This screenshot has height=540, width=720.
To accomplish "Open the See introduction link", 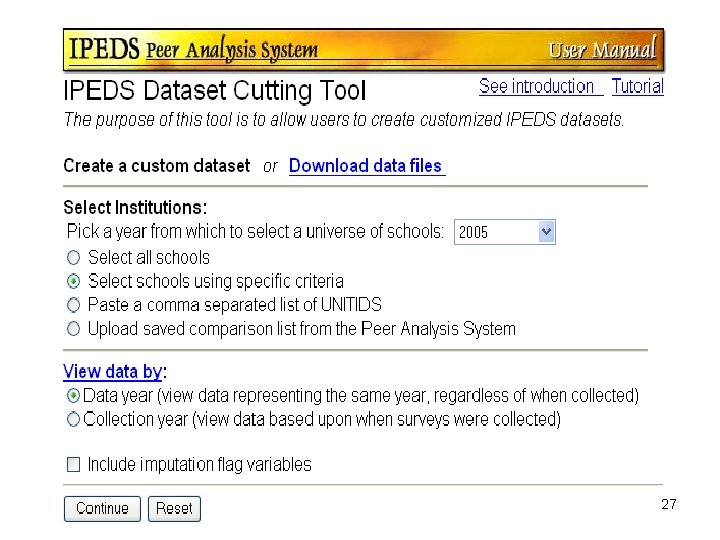I will coord(538,87).
